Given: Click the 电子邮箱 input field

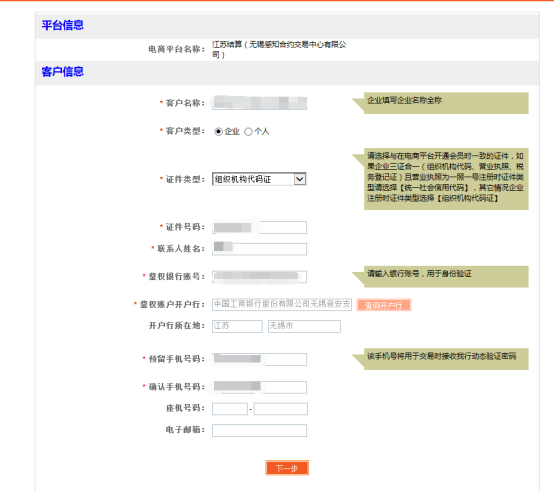Looking at the screenshot, I should coord(259,430).
